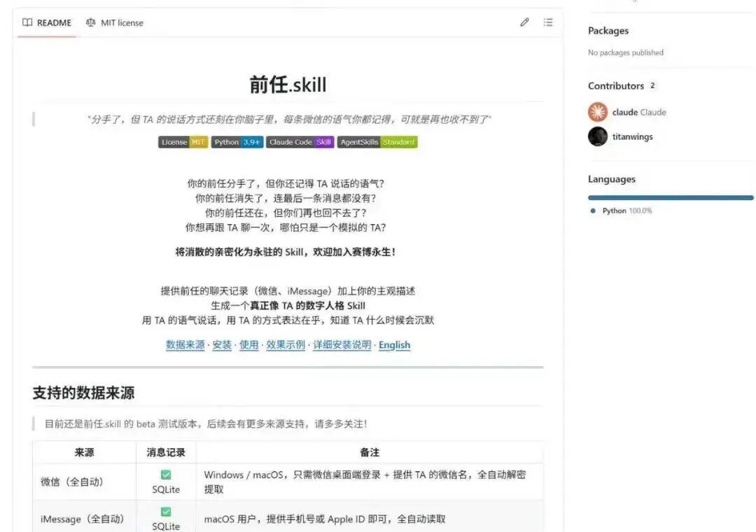Click the green SQLite checkmark in 微信 row
The width and height of the screenshot is (756, 532).
165,474
